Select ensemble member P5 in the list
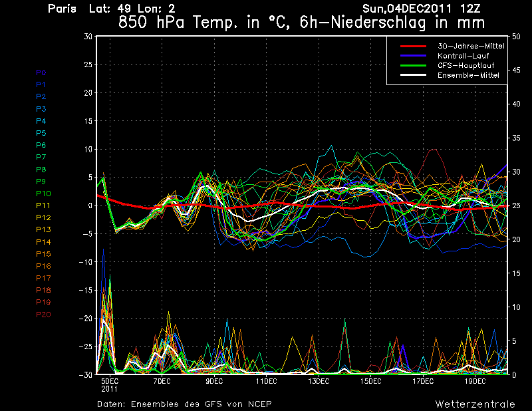Viewport: 532px width, 411px height. pos(41,133)
